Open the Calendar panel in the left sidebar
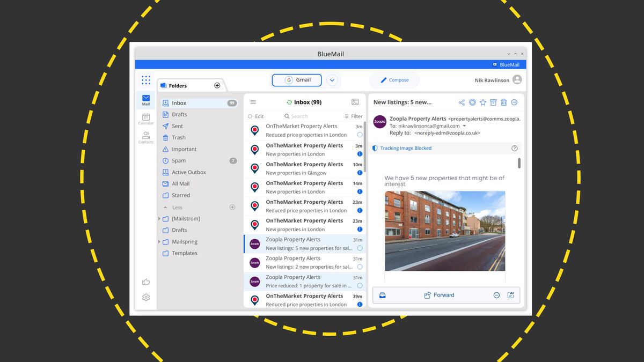 point(145,119)
